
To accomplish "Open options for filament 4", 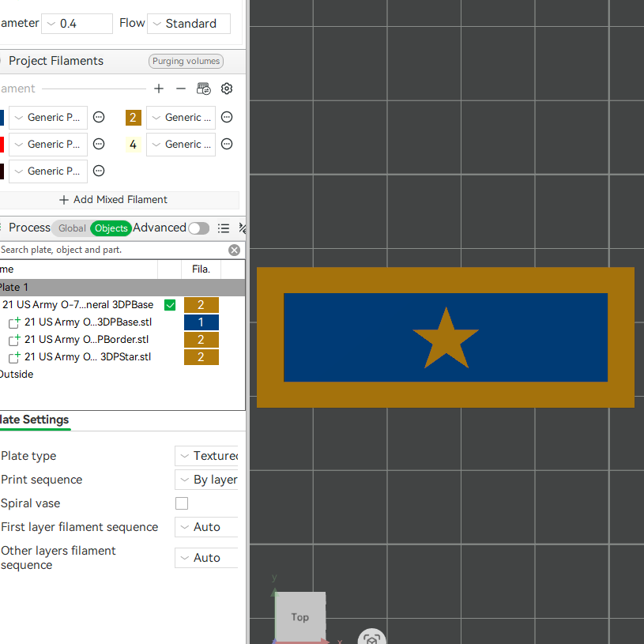I will tap(227, 144).
